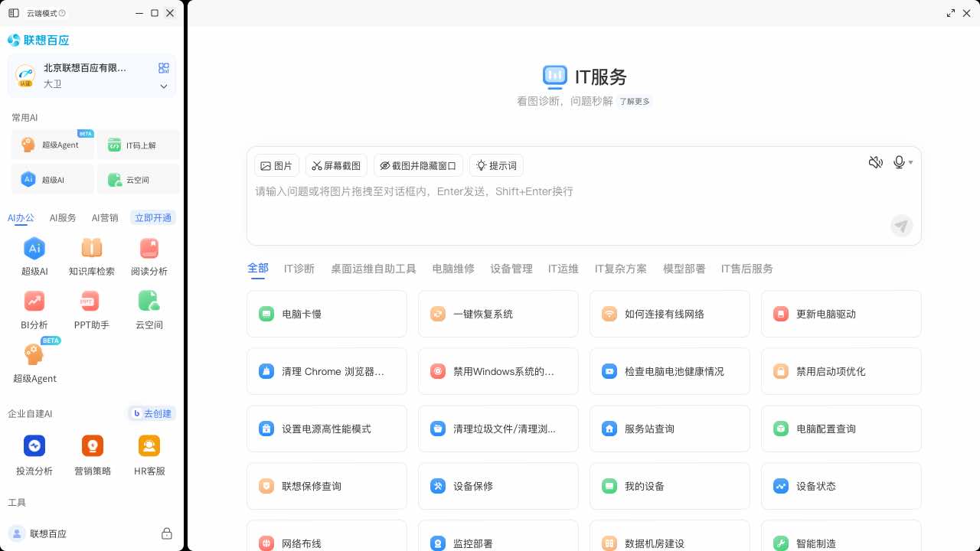The image size is (980, 551).
Task: Launch IT码上解 from 常用AI
Action: (x=139, y=145)
